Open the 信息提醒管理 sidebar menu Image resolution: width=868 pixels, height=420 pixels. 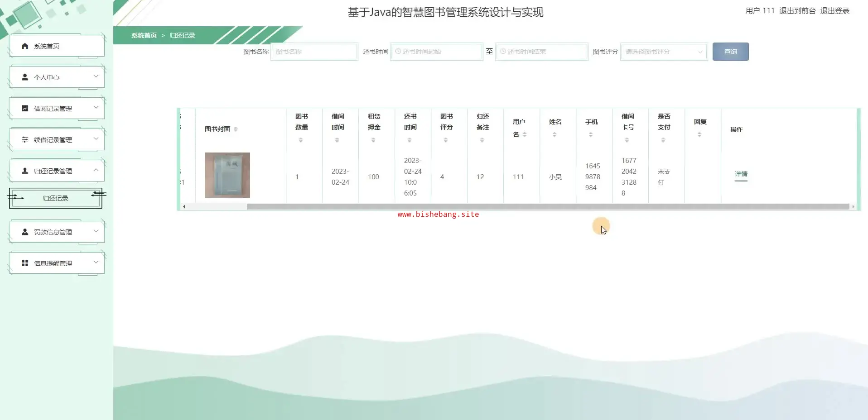(57, 263)
